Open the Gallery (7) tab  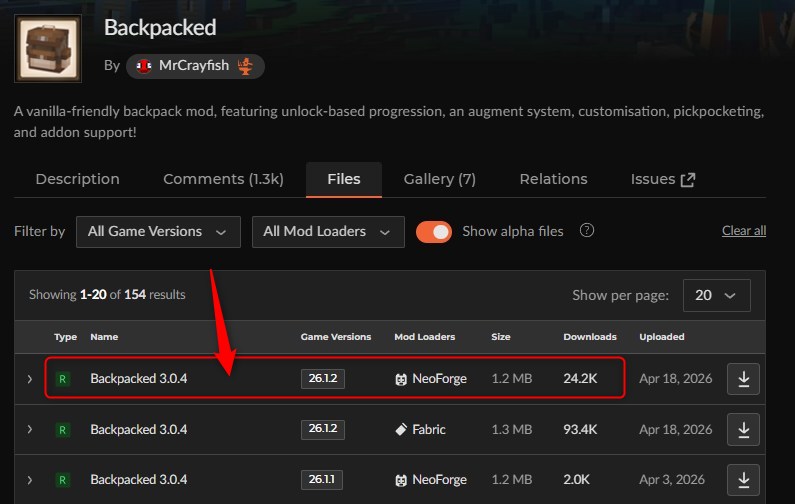pyautogui.click(x=440, y=179)
